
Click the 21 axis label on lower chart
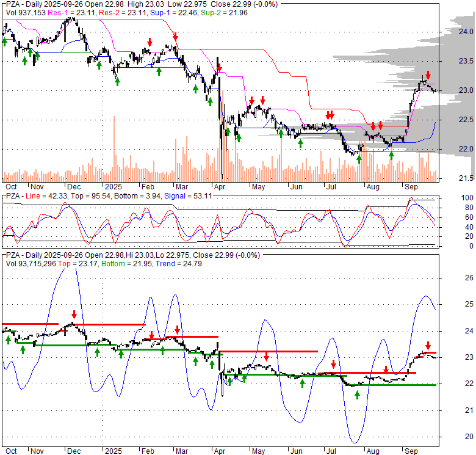pyautogui.click(x=469, y=410)
